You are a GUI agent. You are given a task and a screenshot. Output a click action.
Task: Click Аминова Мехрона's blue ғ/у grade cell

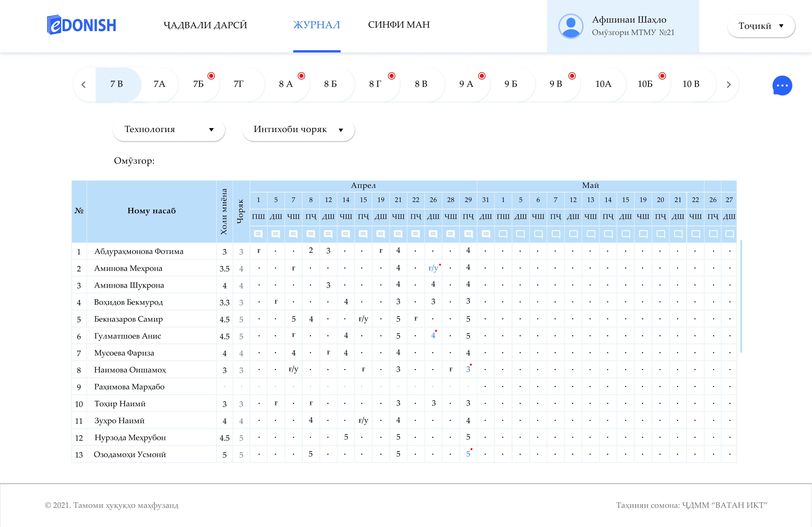[x=433, y=268]
